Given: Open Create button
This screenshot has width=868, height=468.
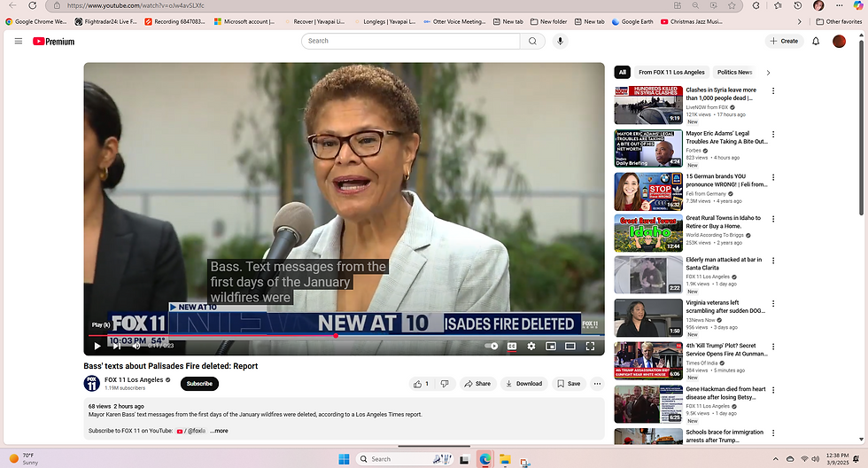Looking at the screenshot, I should click(785, 41).
